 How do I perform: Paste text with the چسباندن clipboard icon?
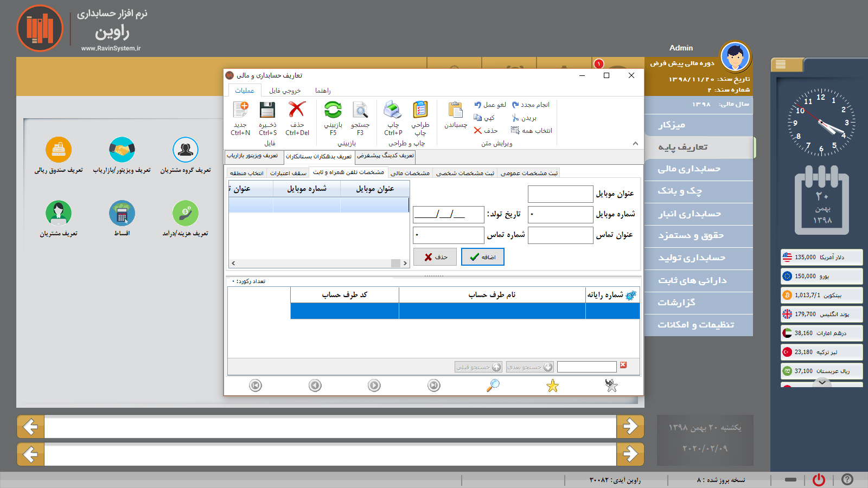pos(455,115)
